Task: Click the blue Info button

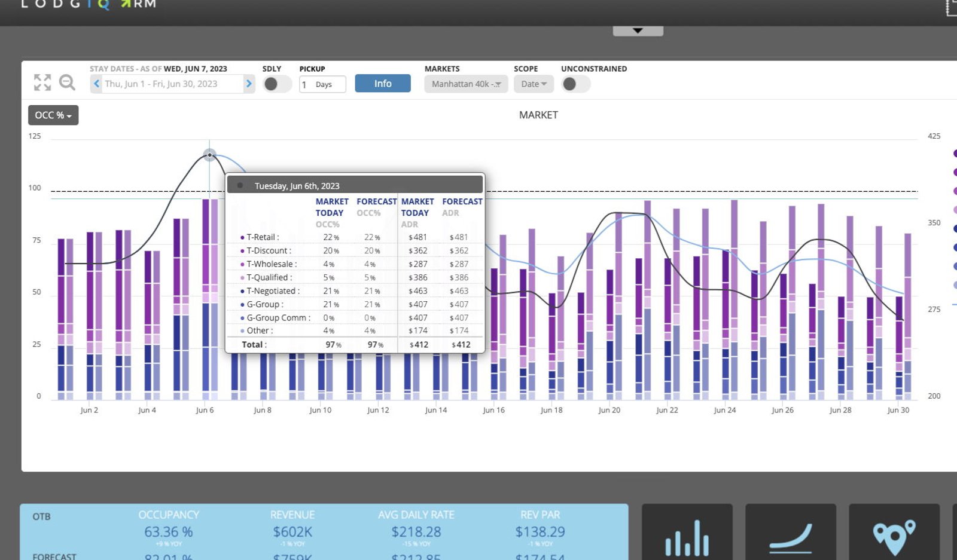Action: [x=383, y=83]
